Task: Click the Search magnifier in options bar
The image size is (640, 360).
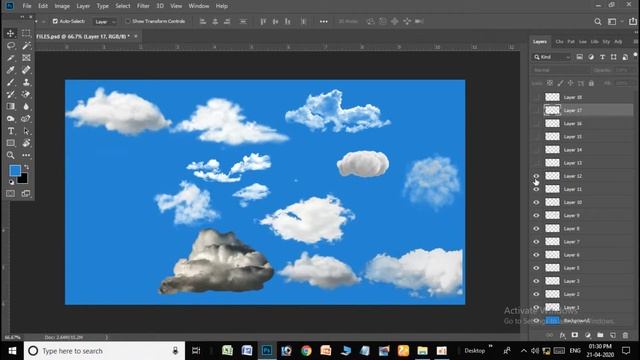Action: pos(598,22)
